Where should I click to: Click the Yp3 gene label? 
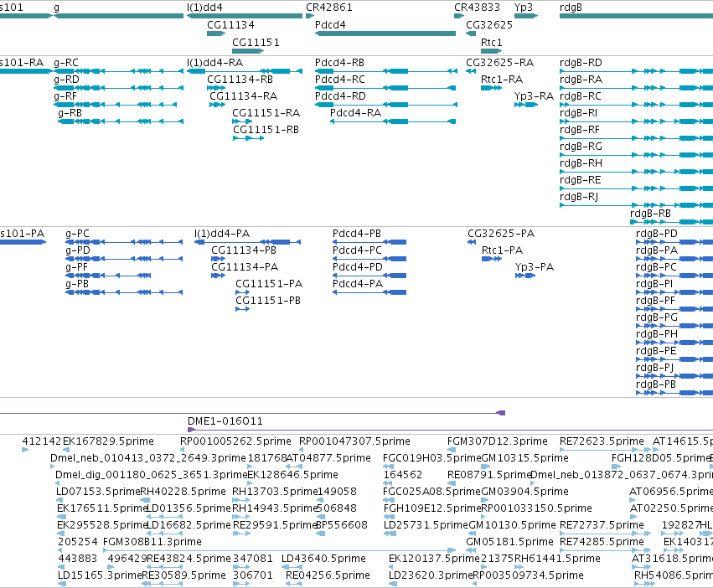point(524,8)
